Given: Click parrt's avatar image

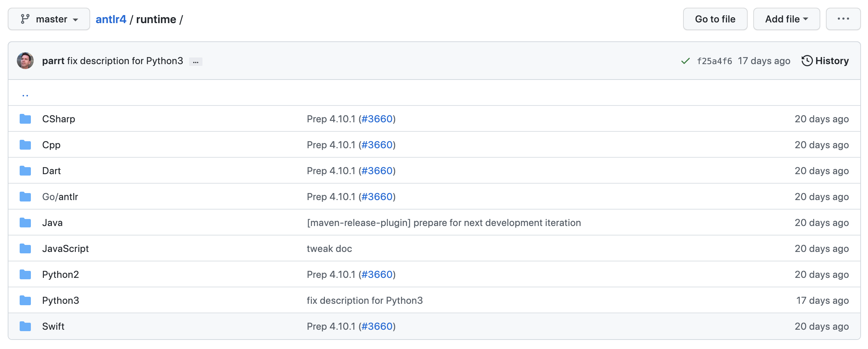Looking at the screenshot, I should click(x=25, y=61).
